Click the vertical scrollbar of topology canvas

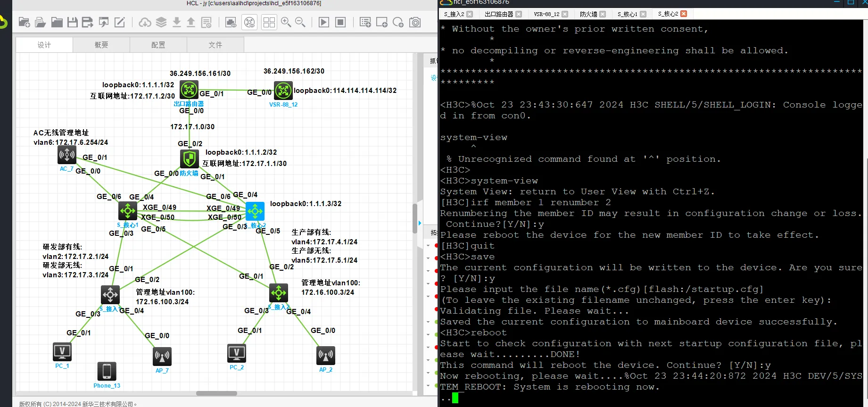415,218
